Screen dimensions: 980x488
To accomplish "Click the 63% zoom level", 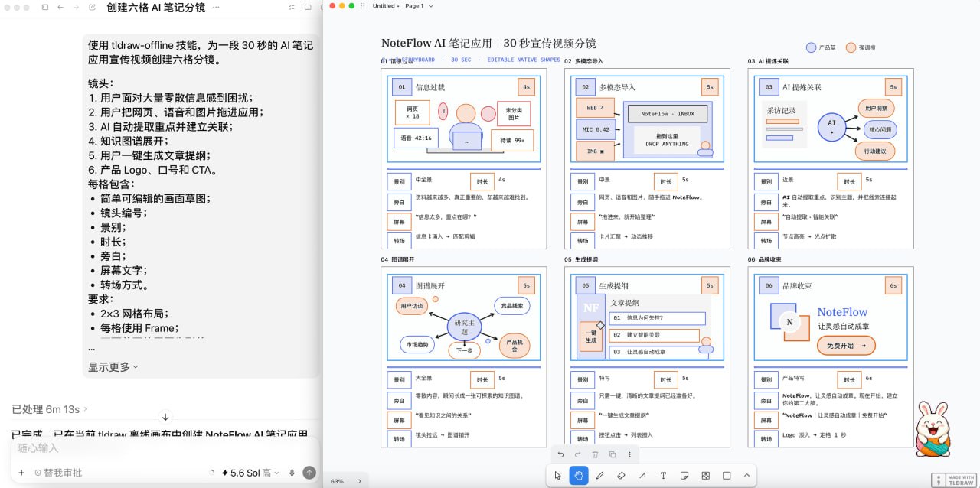I will point(337,481).
